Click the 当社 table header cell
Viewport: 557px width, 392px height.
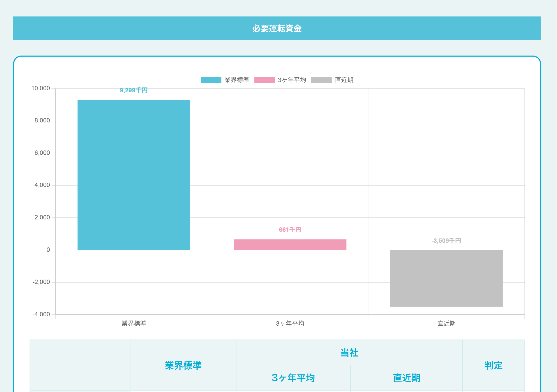[x=349, y=352]
